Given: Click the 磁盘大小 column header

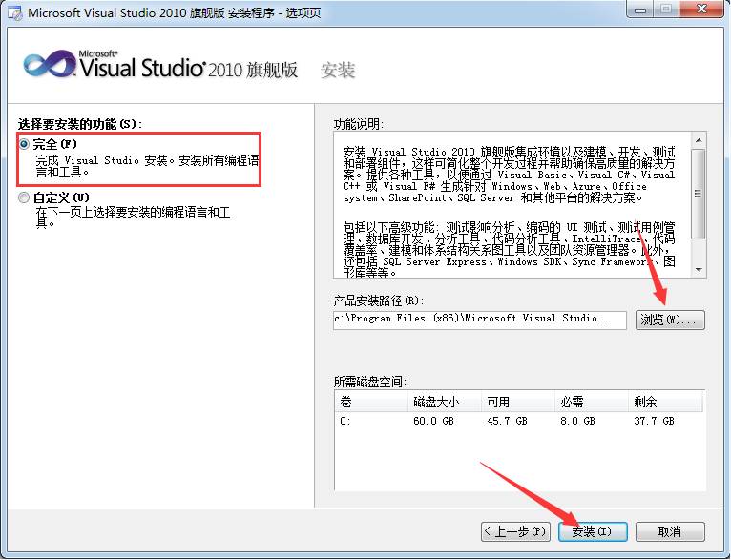Looking at the screenshot, I should 445,402.
